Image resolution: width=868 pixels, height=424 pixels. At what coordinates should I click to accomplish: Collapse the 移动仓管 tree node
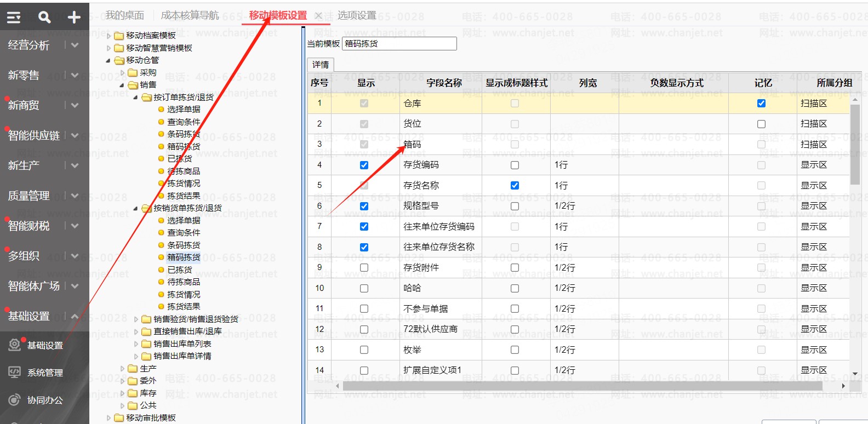click(x=108, y=60)
